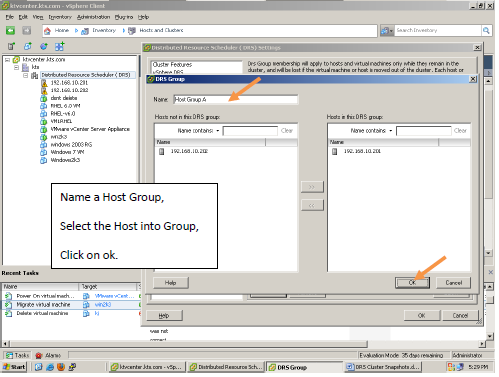Collapse the kts datacenter node
The height and width of the screenshot is (377, 499).
click(16, 68)
